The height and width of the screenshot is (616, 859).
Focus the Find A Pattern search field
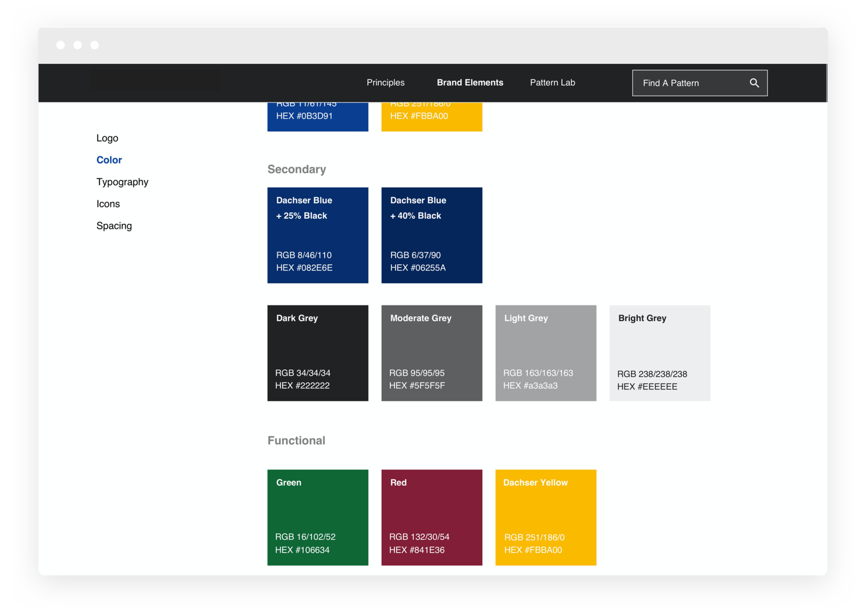700,83
